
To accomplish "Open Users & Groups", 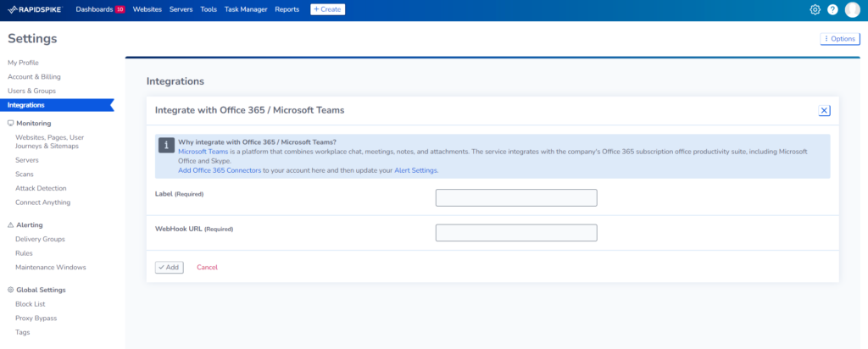I will (x=31, y=91).
